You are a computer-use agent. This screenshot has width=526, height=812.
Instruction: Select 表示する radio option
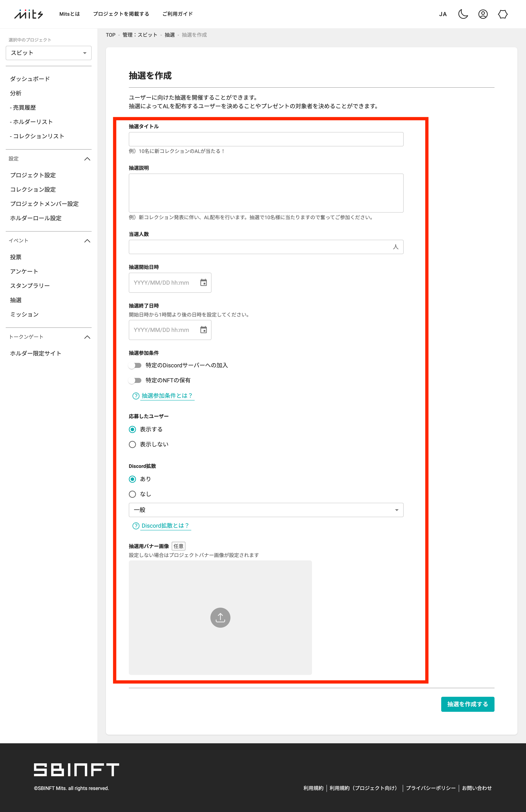point(132,430)
